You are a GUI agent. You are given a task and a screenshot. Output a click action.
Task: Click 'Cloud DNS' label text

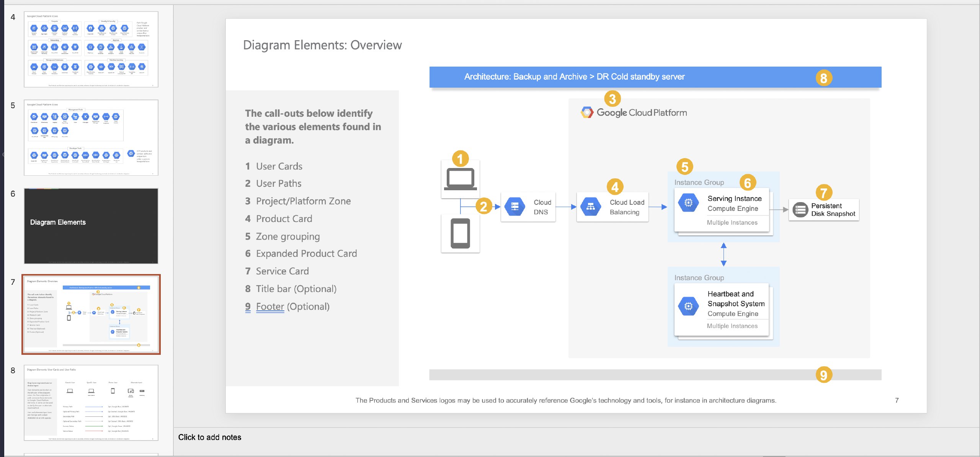[542, 207]
